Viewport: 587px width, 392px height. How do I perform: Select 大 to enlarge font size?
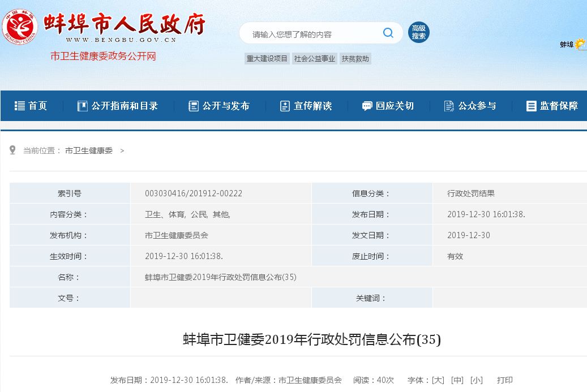click(x=439, y=380)
